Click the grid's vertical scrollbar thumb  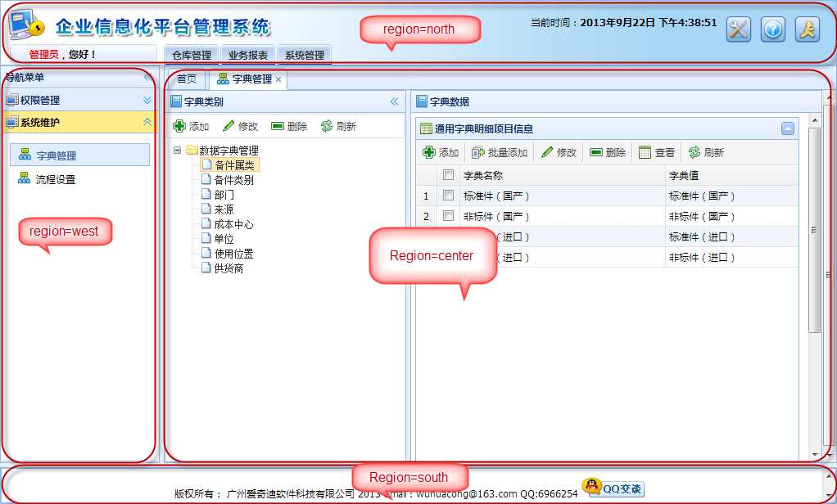point(814,229)
